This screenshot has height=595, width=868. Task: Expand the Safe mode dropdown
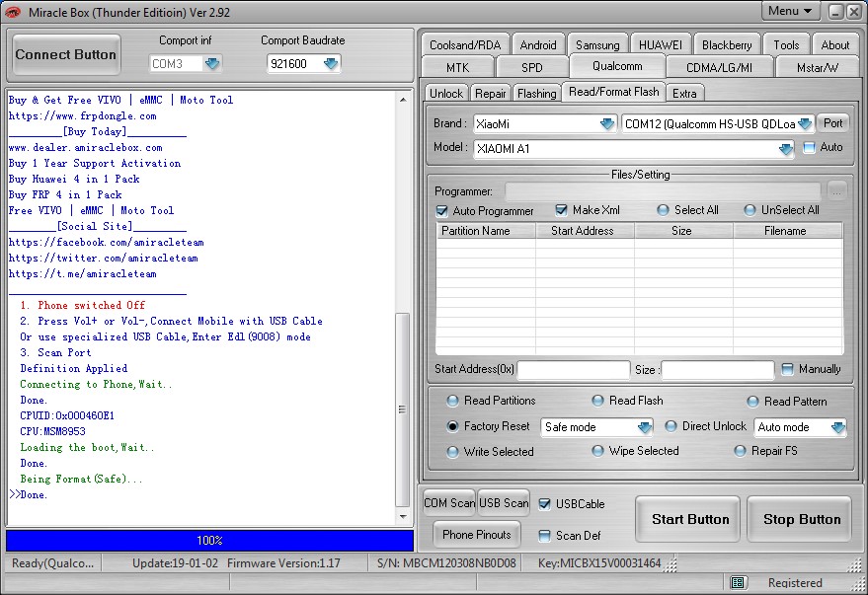645,427
